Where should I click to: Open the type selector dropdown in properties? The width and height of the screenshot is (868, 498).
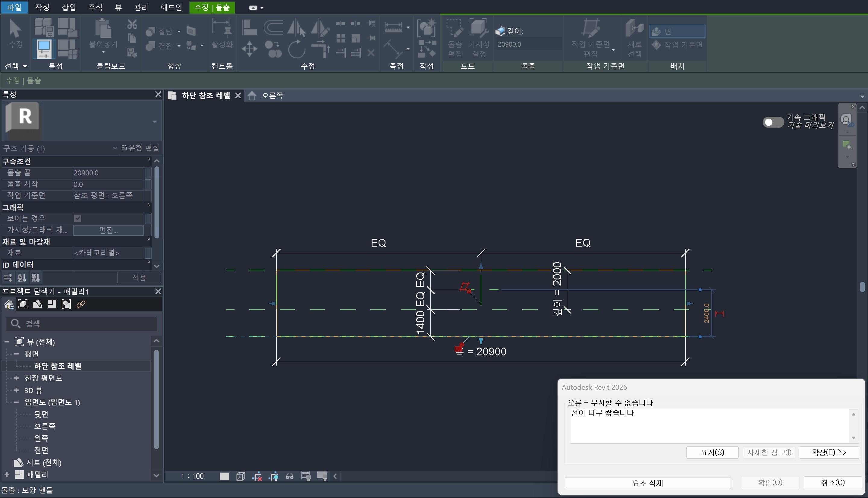click(x=155, y=121)
